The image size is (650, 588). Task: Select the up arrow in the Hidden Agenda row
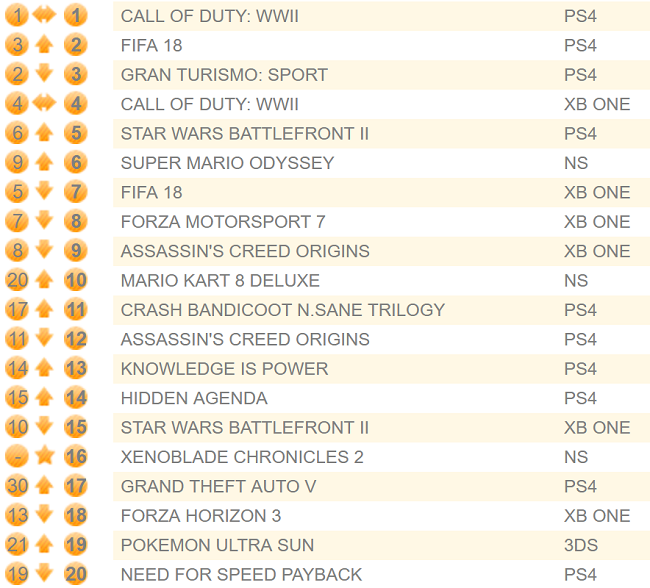coord(44,398)
